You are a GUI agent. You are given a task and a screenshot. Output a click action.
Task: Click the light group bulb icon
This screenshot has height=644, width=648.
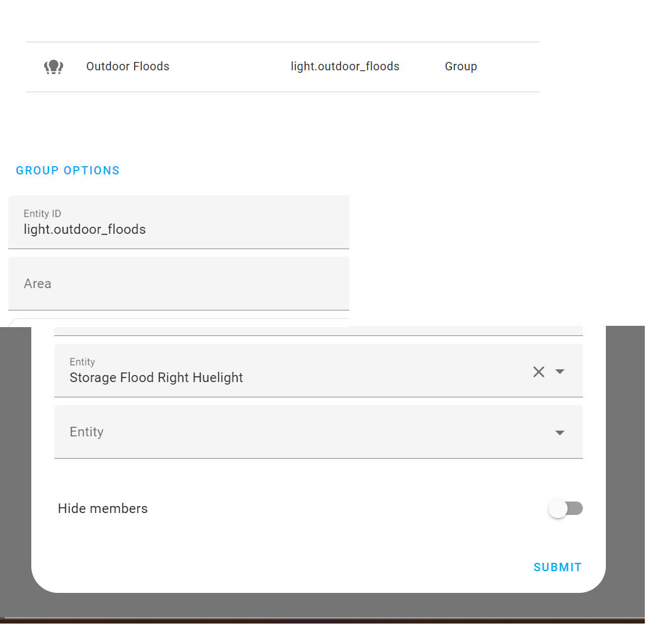[54, 66]
